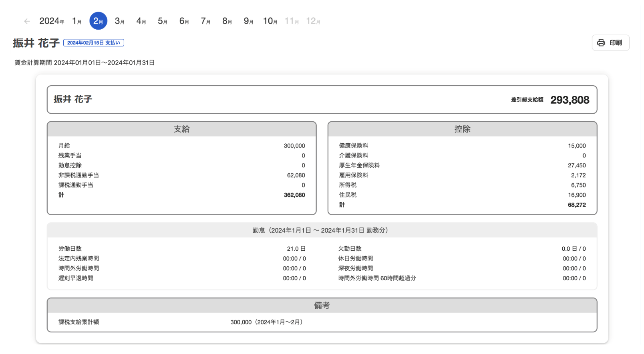Click the 住民税 value 16,900

577,195
